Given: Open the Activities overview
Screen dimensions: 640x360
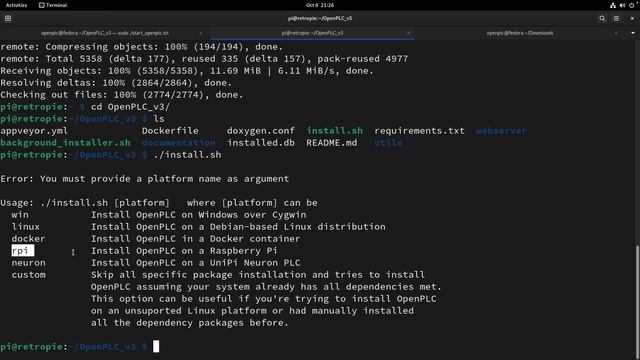Looking at the screenshot, I should coord(16,5).
